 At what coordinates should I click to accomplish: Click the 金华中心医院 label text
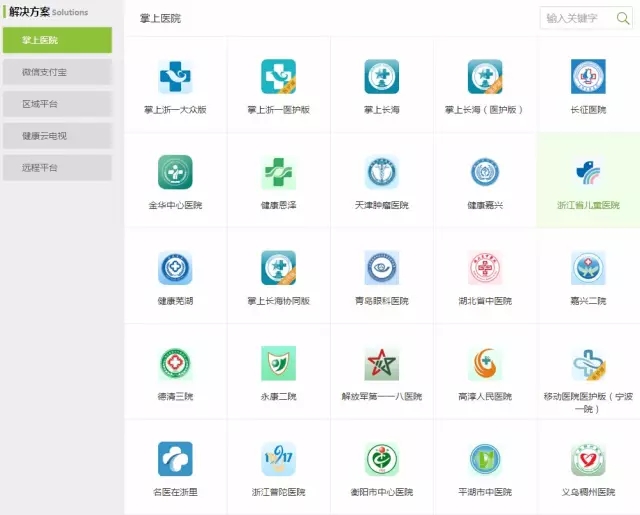(175, 205)
